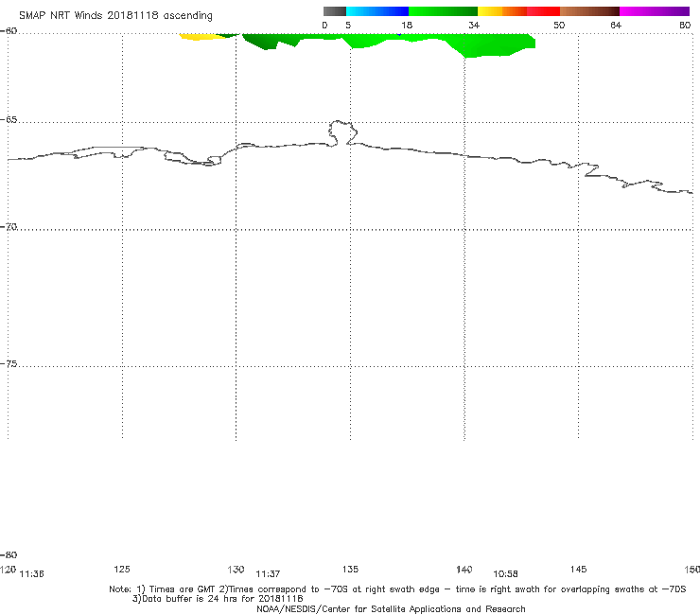Image resolution: width=700 pixels, height=615 pixels.
Task: Click the latitude label "-70"
Action: tap(9, 227)
